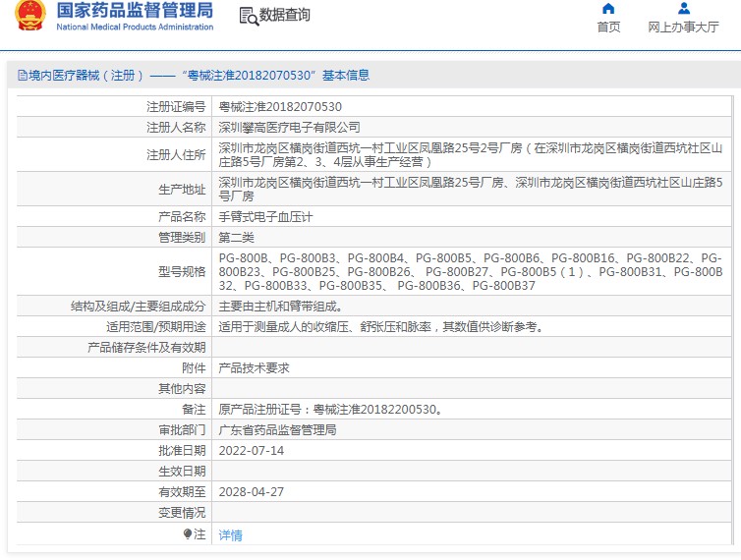741x560 pixels.
Task: Open the 数据查询 search icon
Action: tap(249, 16)
